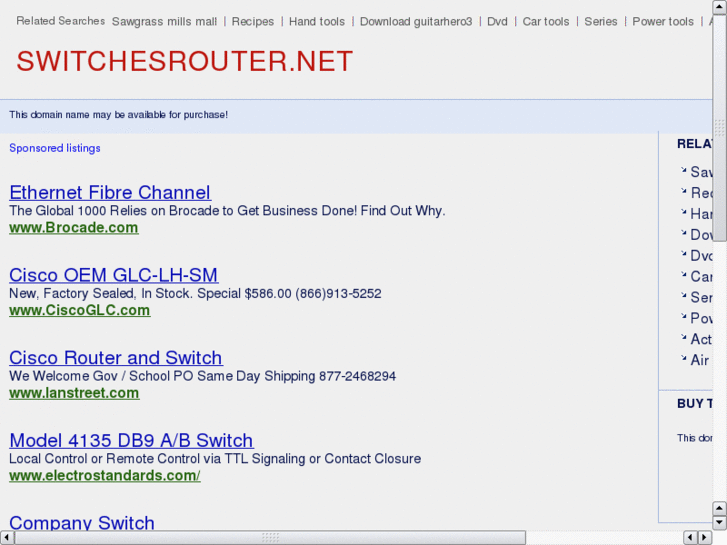Click sidebar arrow icon beside 'Ser'
727x545 pixels.
tap(683, 295)
